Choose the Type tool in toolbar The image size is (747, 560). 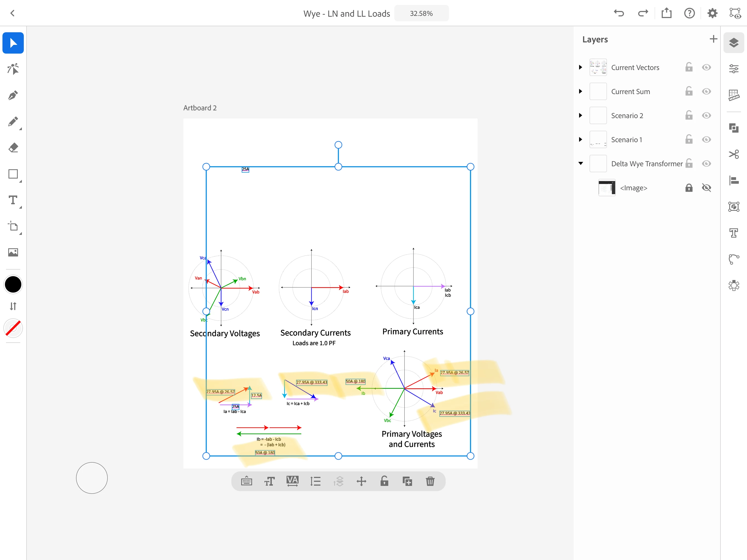13,200
